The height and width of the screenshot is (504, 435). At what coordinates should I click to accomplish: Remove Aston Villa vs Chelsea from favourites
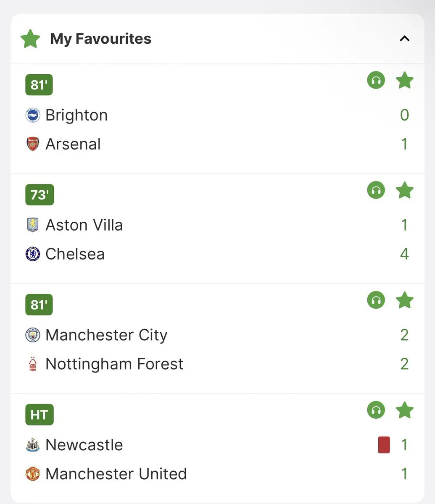coord(404,190)
